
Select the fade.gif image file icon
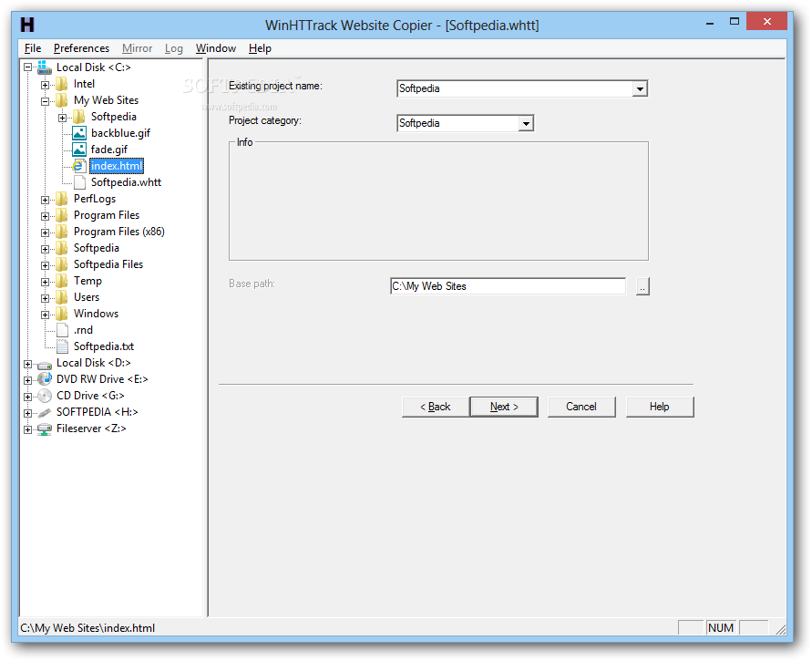(x=79, y=150)
